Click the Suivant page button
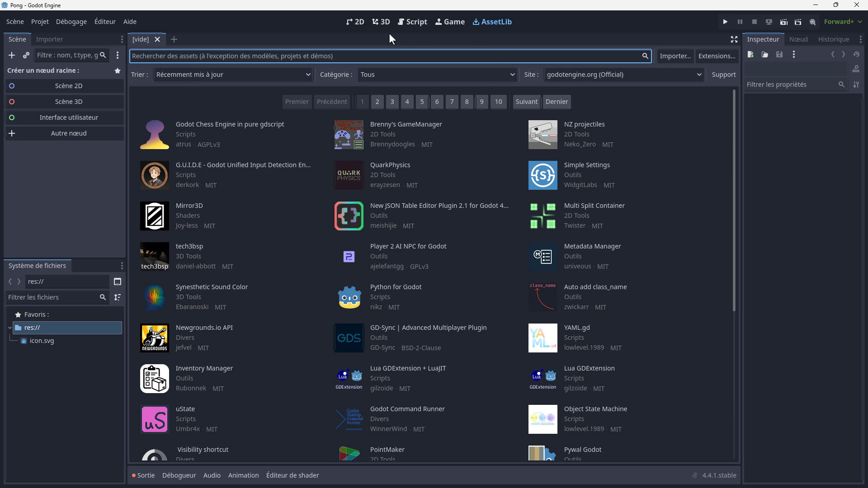Screen dimensions: 868x488 (x=527, y=102)
